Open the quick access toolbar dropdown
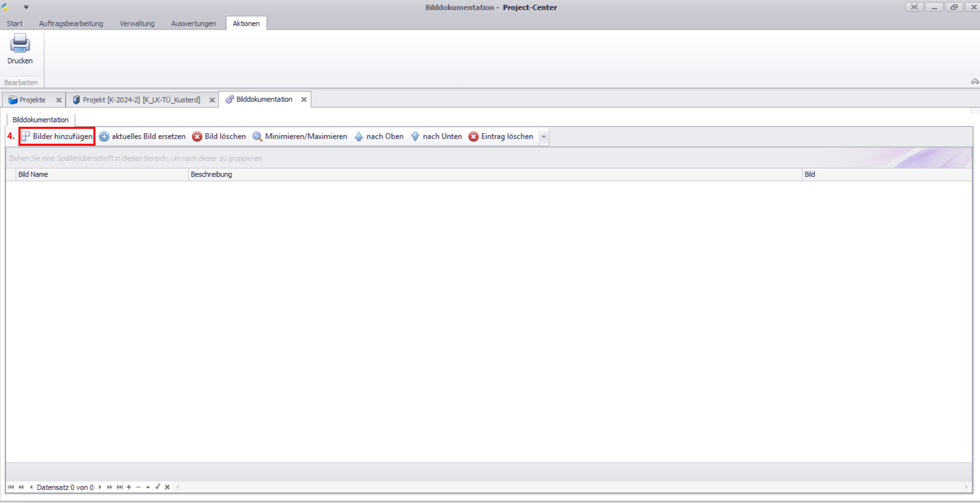980x503 pixels. click(26, 7)
